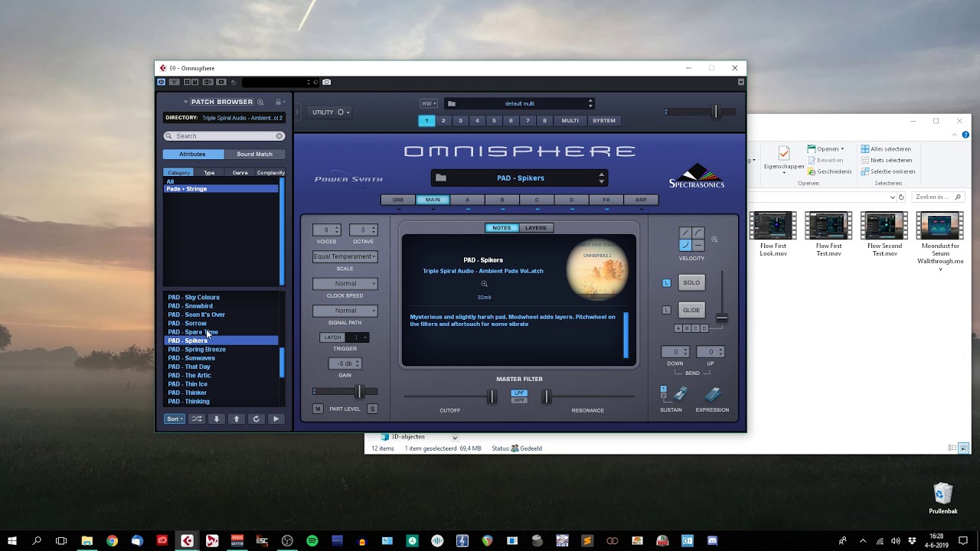980x551 pixels.
Task: Open the HW dropdown menu
Action: tap(429, 103)
